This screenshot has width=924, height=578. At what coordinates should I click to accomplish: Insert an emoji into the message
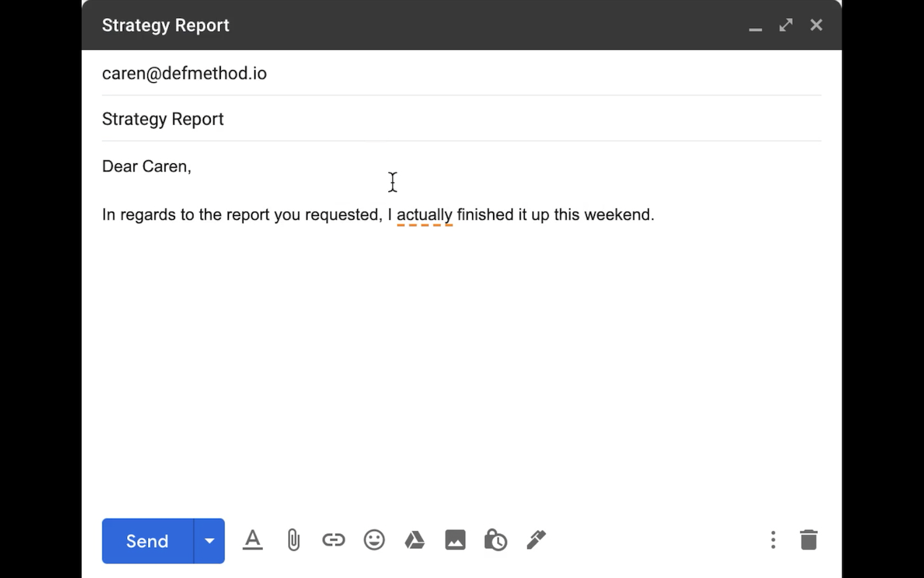click(x=374, y=539)
